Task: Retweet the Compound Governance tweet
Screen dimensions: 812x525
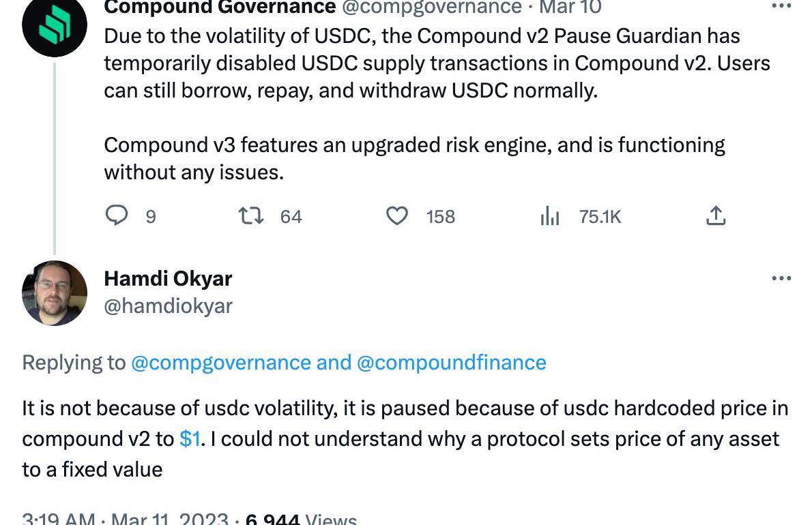Action: 250,215
